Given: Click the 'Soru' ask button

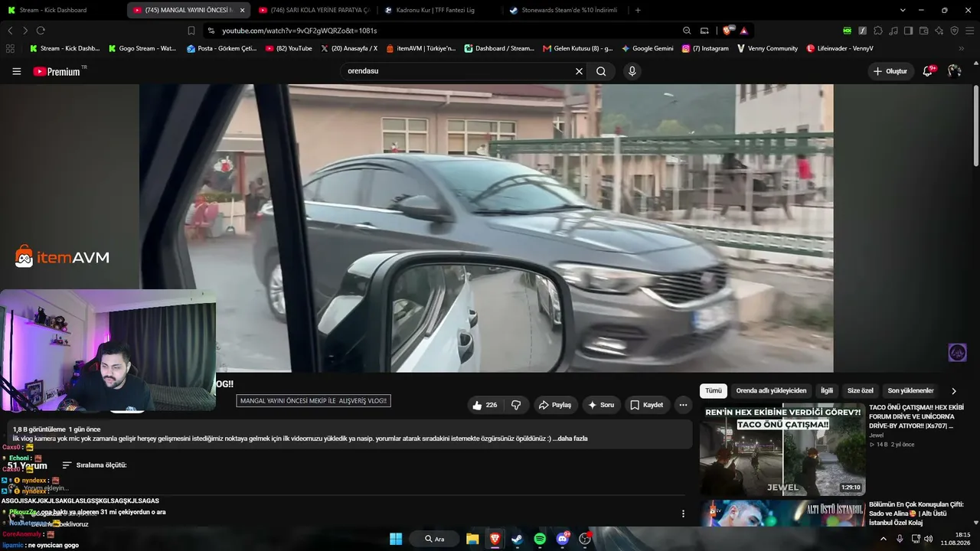Looking at the screenshot, I should click(x=601, y=405).
